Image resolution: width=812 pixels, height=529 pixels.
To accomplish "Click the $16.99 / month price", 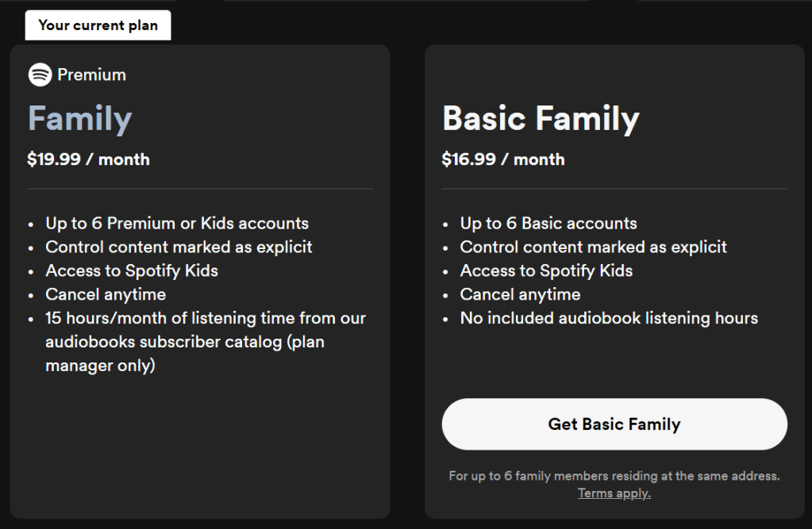I will 503,159.
